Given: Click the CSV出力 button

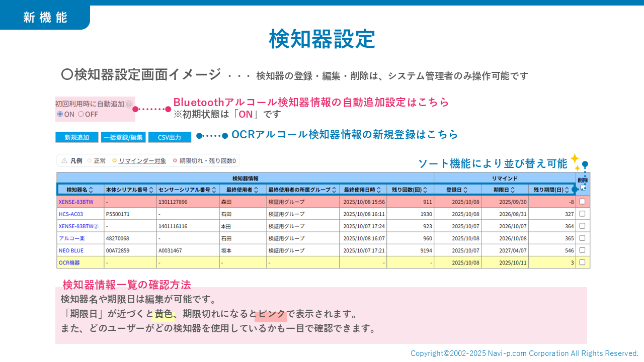Looking at the screenshot, I should pyautogui.click(x=170, y=137).
